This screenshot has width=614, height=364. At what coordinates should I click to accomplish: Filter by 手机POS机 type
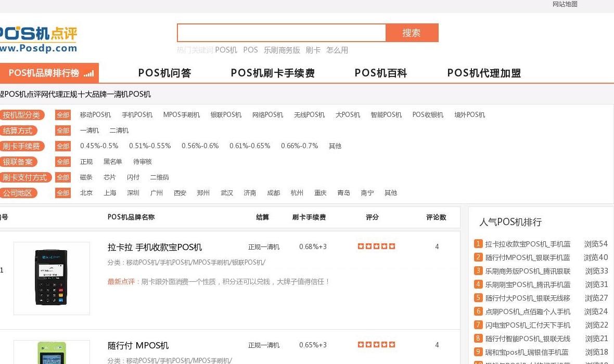click(x=137, y=115)
